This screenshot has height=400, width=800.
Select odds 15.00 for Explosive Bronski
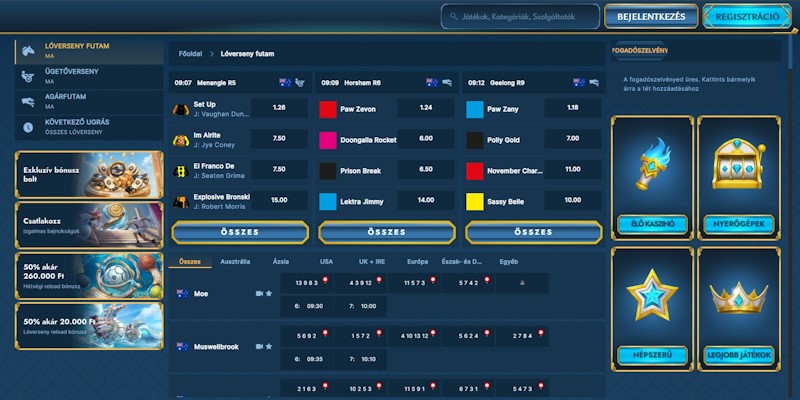[279, 201]
